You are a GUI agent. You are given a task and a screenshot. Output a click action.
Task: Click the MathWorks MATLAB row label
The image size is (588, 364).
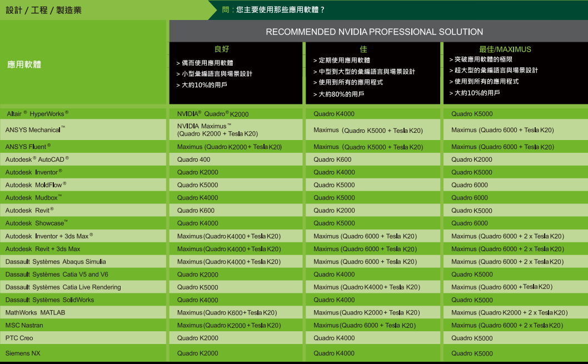tap(35, 313)
